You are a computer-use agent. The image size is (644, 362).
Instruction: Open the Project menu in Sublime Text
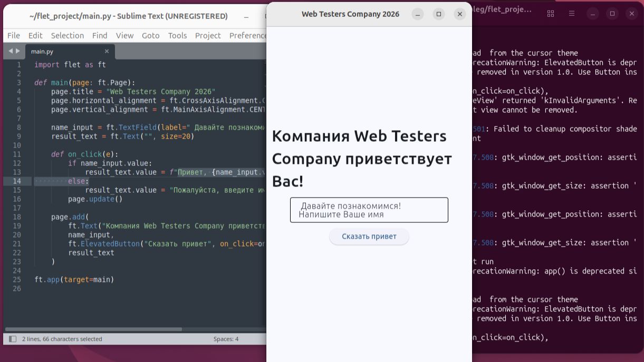pos(208,35)
